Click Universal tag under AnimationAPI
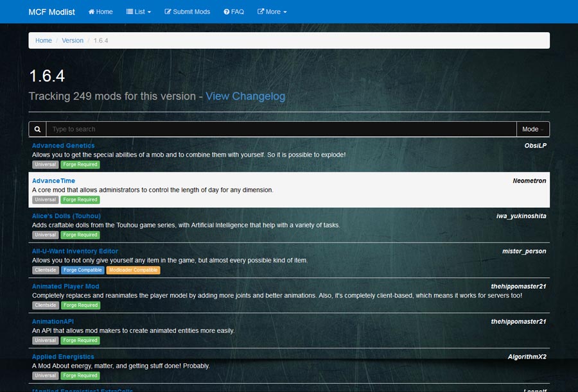Image resolution: width=578 pixels, height=392 pixels. (46, 341)
